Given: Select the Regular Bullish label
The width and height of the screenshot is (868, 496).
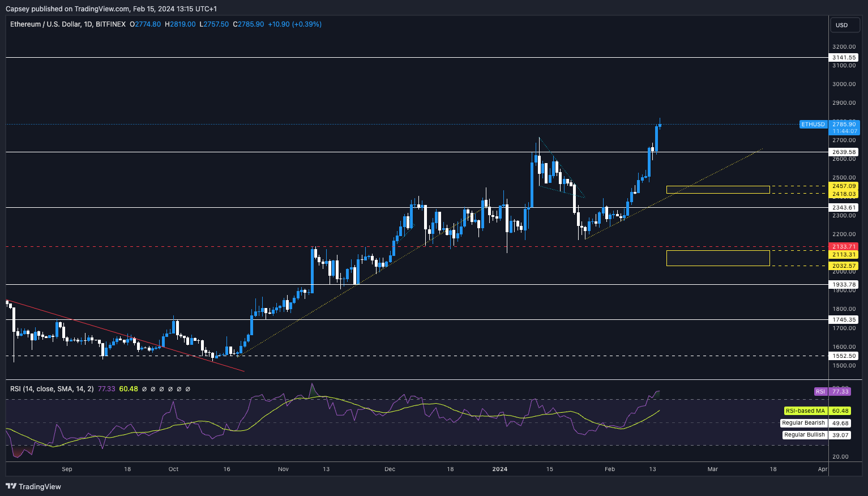Looking at the screenshot, I should (804, 435).
